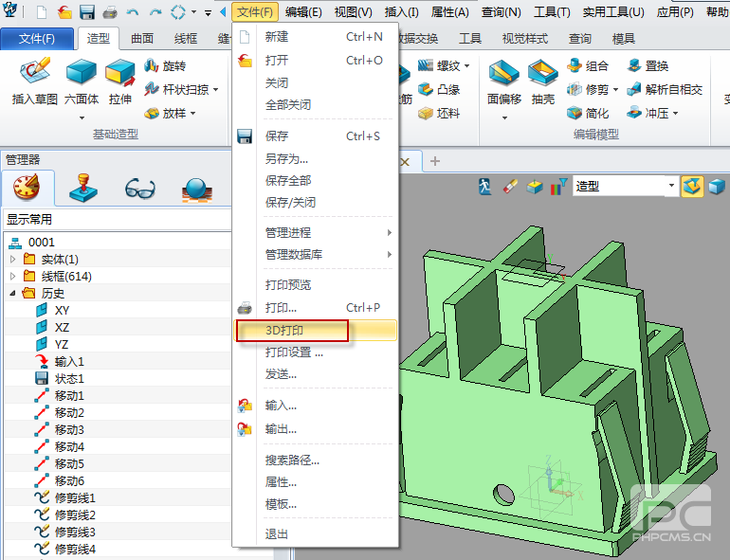
Task: Click the plus button to add new tab
Action: (x=436, y=161)
